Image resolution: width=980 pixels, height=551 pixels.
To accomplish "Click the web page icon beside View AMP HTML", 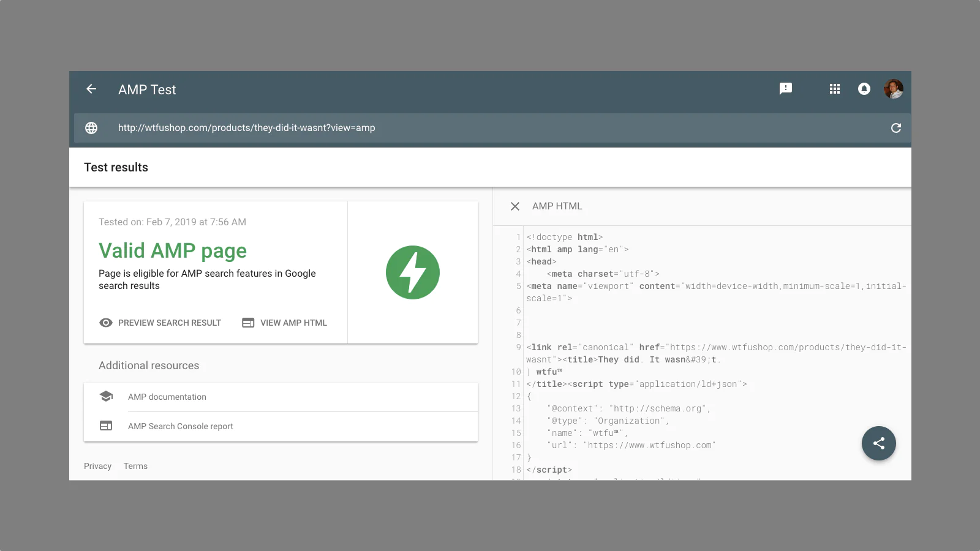I will tap(248, 323).
